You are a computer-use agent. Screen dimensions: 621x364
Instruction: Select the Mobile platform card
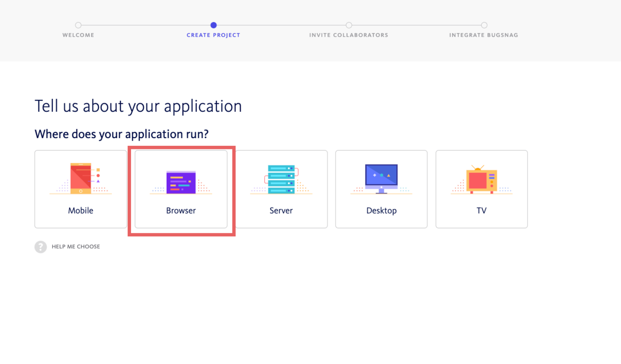(x=81, y=189)
